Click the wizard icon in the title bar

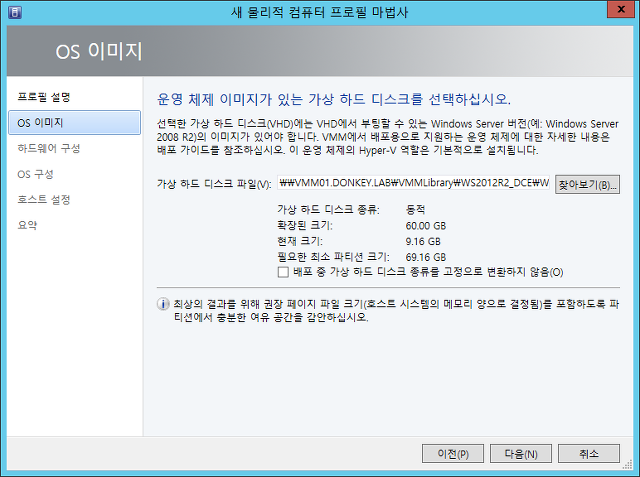pyautogui.click(x=15, y=12)
